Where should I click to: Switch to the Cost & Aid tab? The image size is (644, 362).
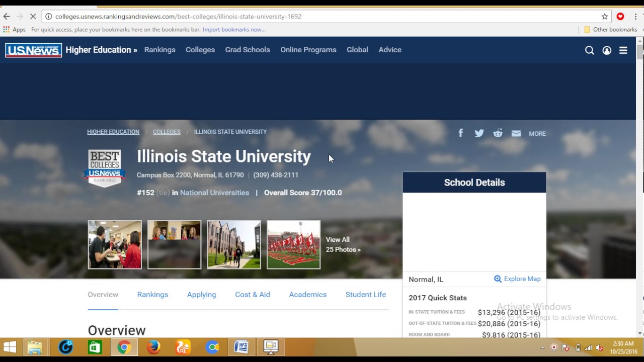[253, 295]
